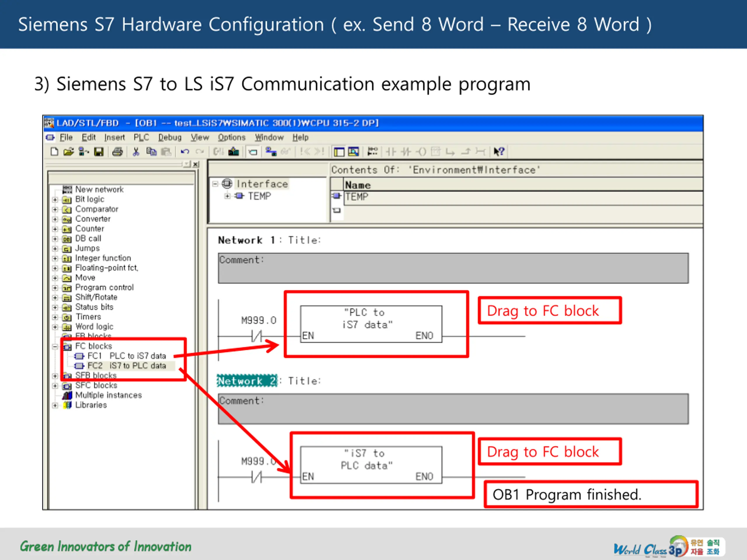Select the "PLC to iS7 data" block
The height and width of the screenshot is (560, 747).
tap(371, 324)
